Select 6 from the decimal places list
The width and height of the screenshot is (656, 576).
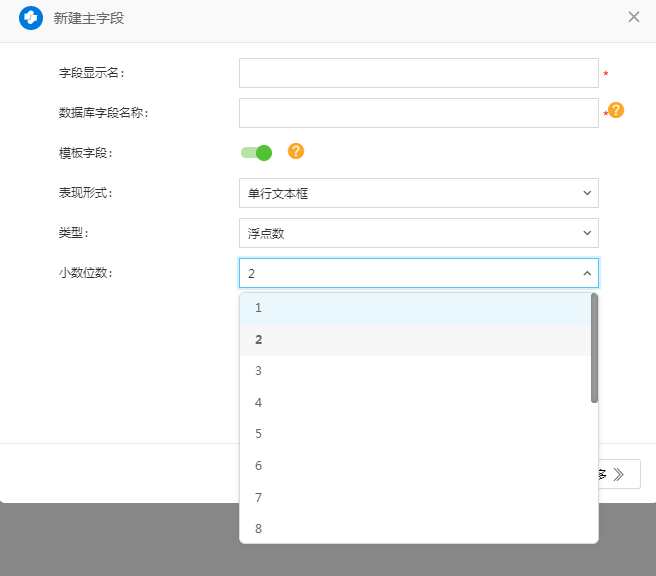pyautogui.click(x=415, y=466)
